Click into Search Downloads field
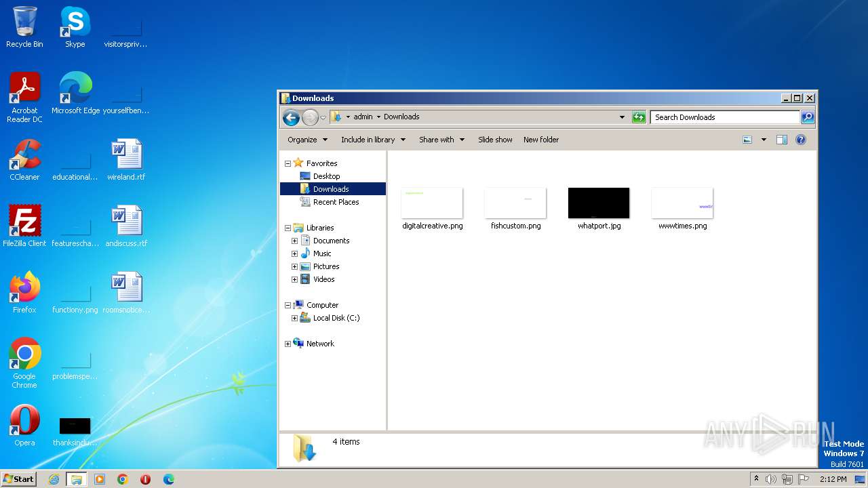The height and width of the screenshot is (488, 868). pos(725,117)
